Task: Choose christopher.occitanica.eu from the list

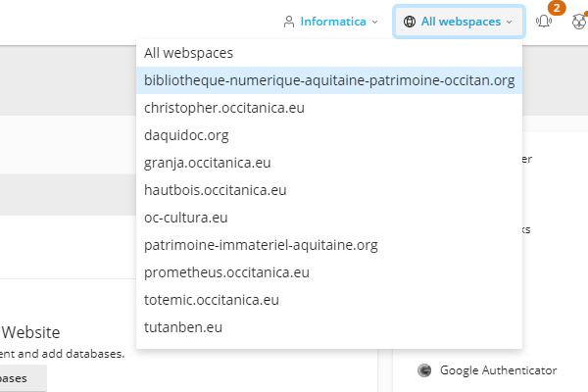Action: coord(224,108)
